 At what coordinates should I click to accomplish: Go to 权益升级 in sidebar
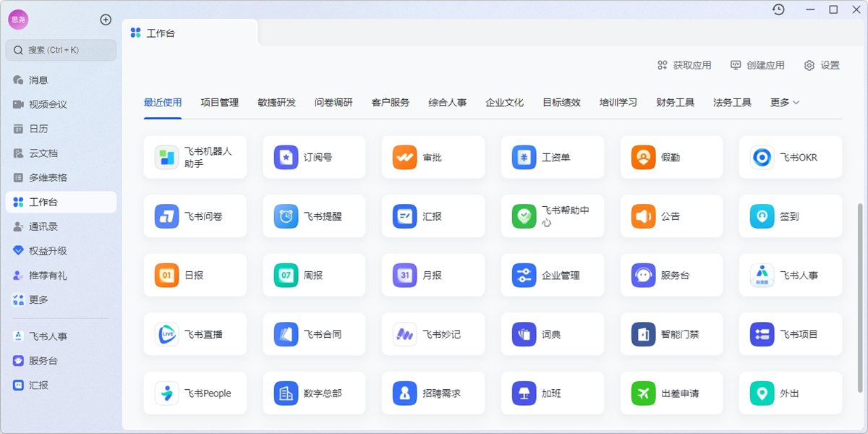[x=61, y=251]
